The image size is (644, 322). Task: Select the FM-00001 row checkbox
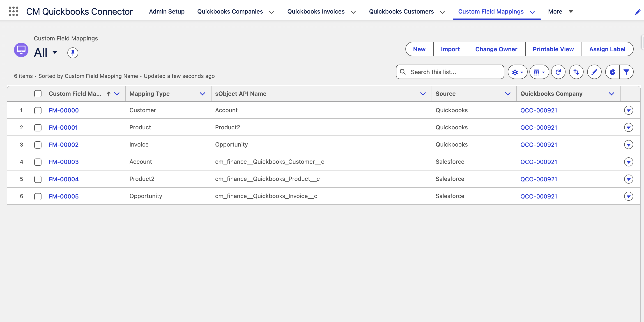38,128
